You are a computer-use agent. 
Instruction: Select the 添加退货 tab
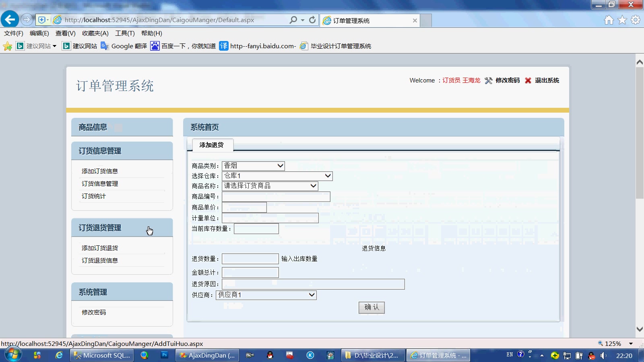(212, 145)
